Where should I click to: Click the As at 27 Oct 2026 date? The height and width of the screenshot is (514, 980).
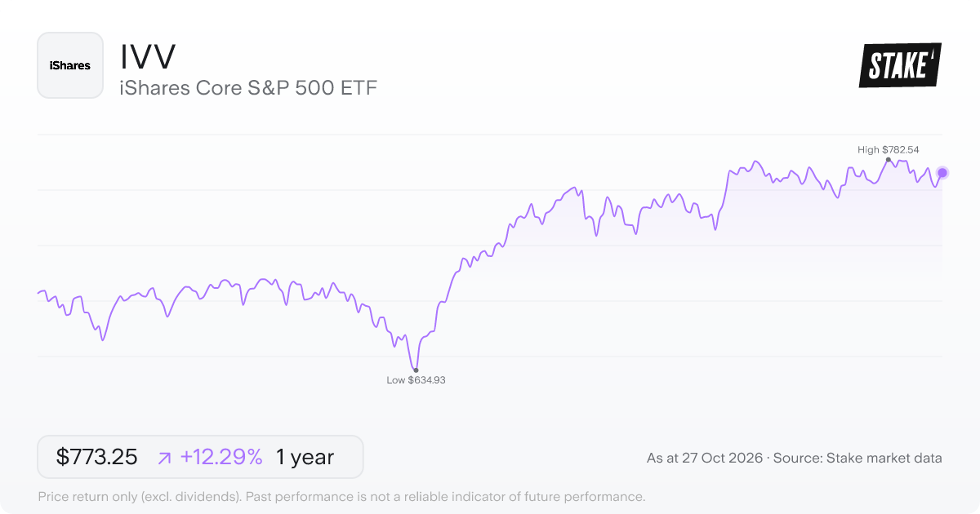(705, 459)
